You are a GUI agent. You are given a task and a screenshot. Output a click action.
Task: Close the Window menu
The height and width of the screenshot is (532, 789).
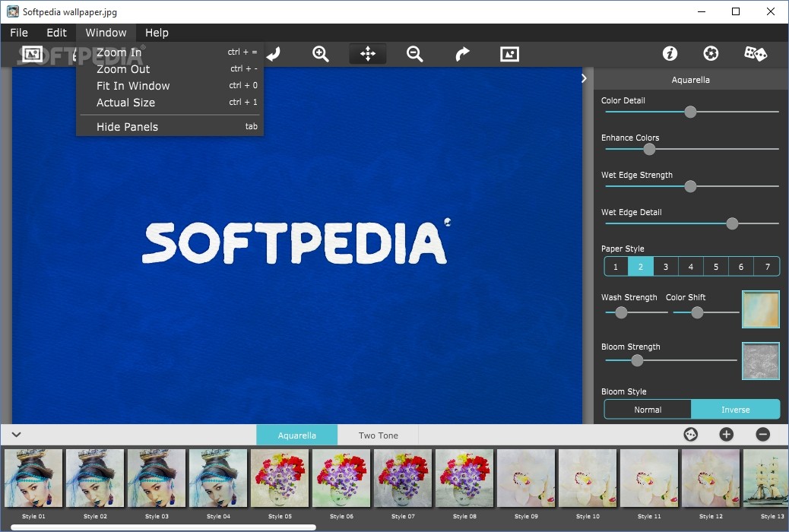pos(106,33)
